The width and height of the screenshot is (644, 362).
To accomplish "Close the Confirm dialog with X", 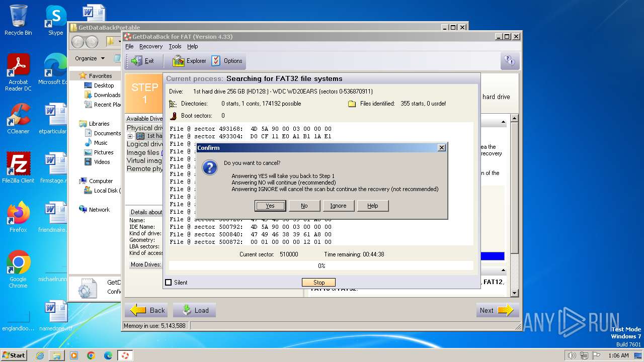I will [441, 148].
